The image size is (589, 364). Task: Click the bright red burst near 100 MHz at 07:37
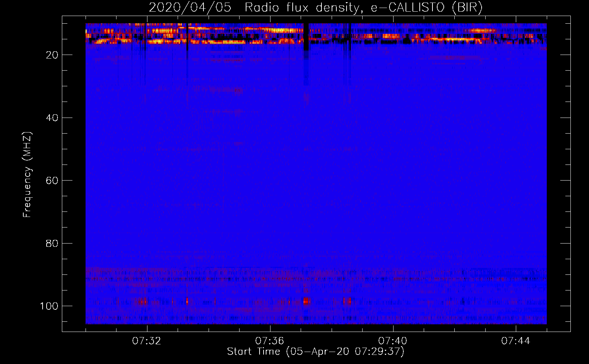306,301
